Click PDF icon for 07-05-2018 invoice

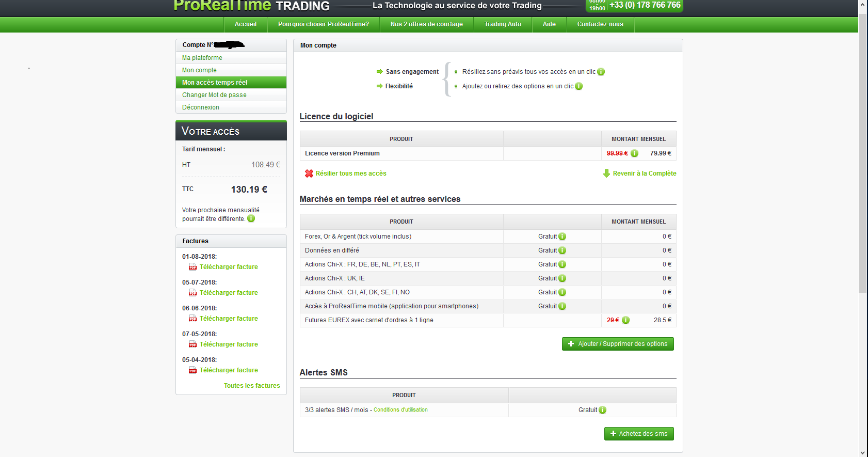coord(192,344)
